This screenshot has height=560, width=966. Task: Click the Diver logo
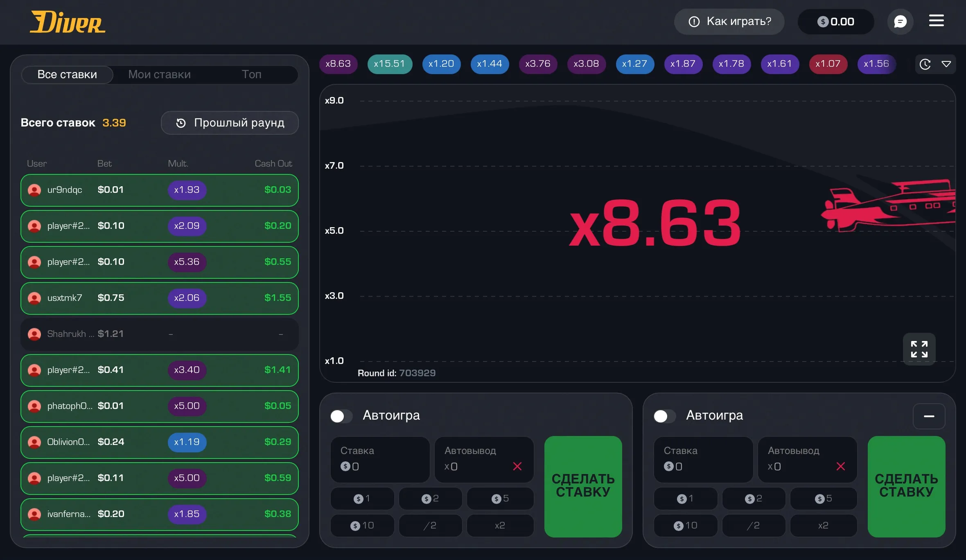(68, 22)
